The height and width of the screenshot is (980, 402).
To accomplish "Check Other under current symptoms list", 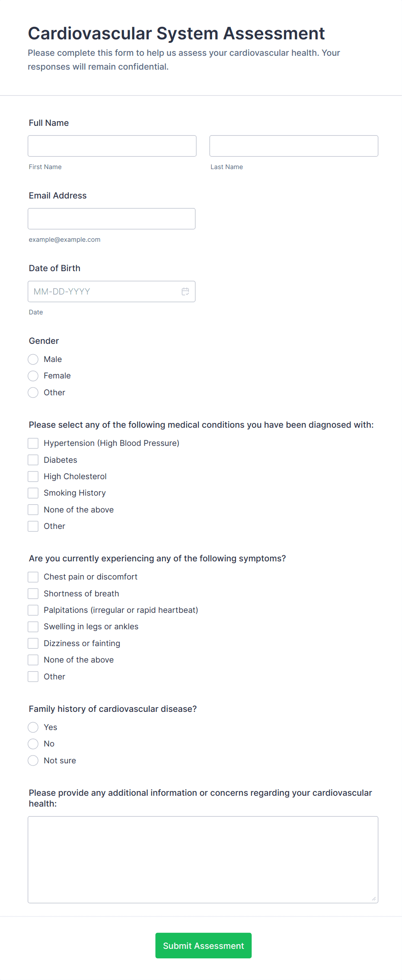I will [x=33, y=676].
